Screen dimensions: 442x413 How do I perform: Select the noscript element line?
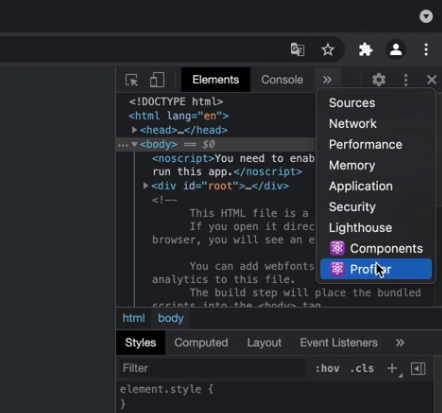(x=233, y=165)
